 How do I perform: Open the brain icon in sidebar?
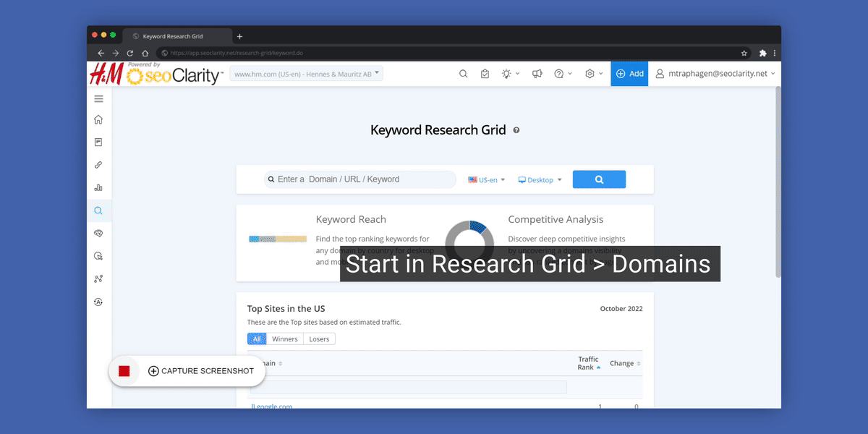point(99,234)
